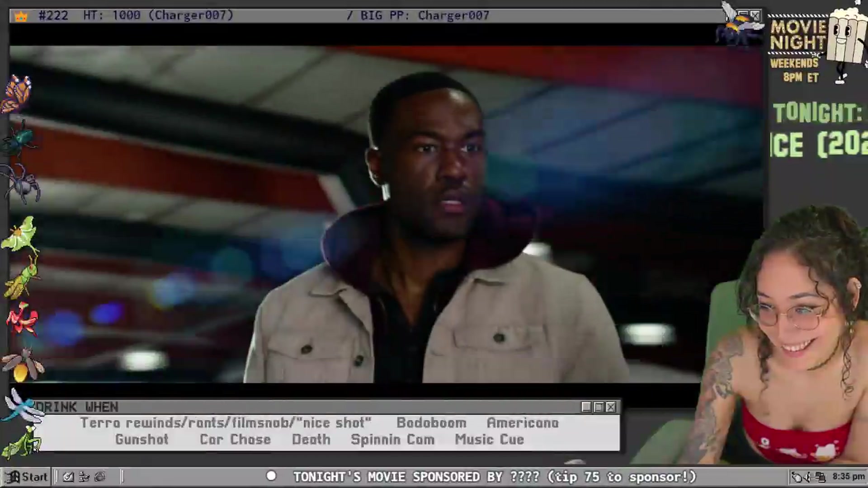Click the Terra rewinds/rants/filmsnob rule text
The width and height of the screenshot is (868, 488).
tap(226, 422)
